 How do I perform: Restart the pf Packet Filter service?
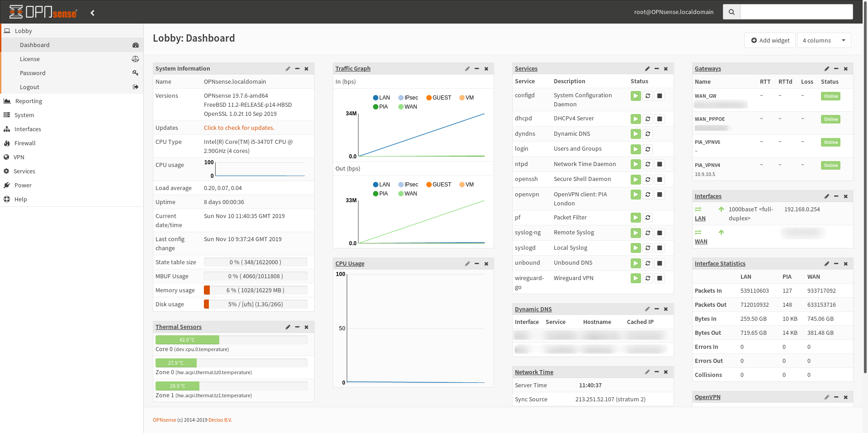point(648,218)
